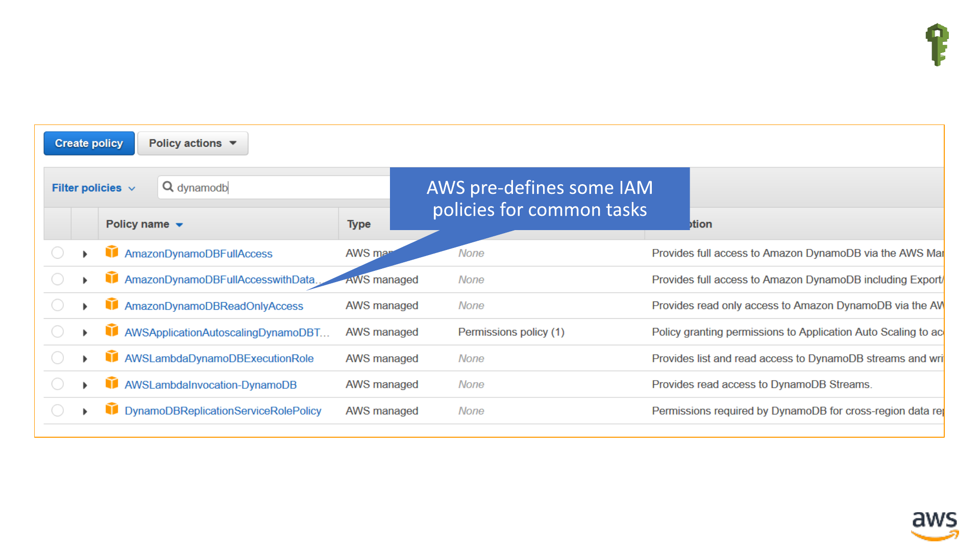Click the AWS logo

pos(935,525)
